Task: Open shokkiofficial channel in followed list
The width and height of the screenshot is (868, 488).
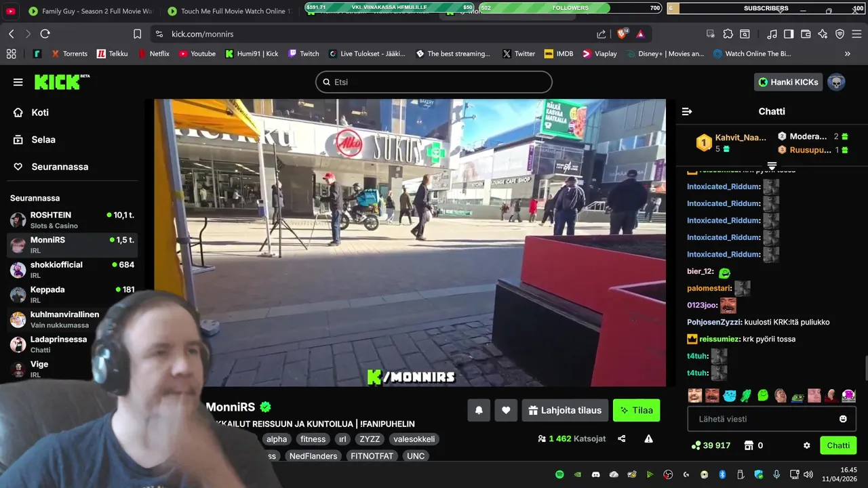Action: click(x=72, y=270)
